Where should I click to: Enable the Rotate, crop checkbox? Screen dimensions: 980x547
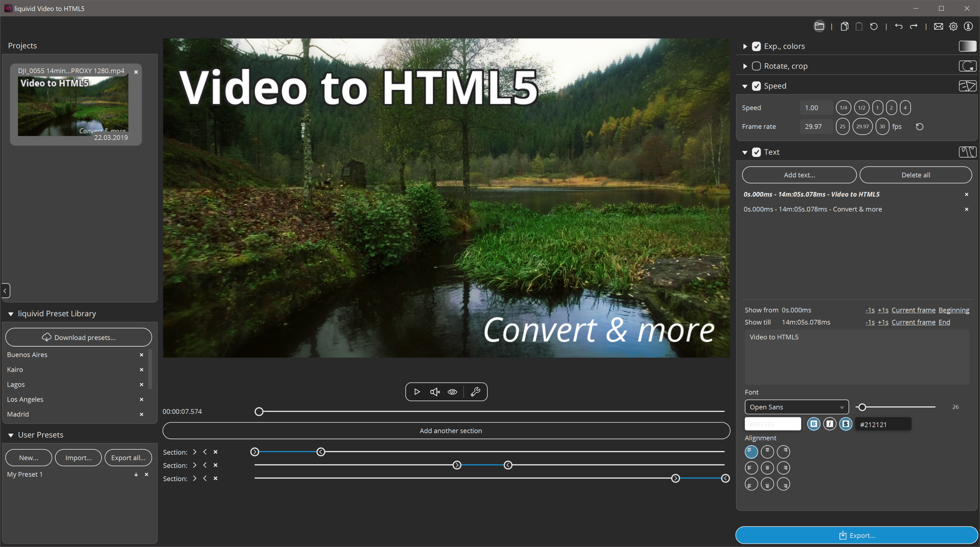pyautogui.click(x=756, y=66)
